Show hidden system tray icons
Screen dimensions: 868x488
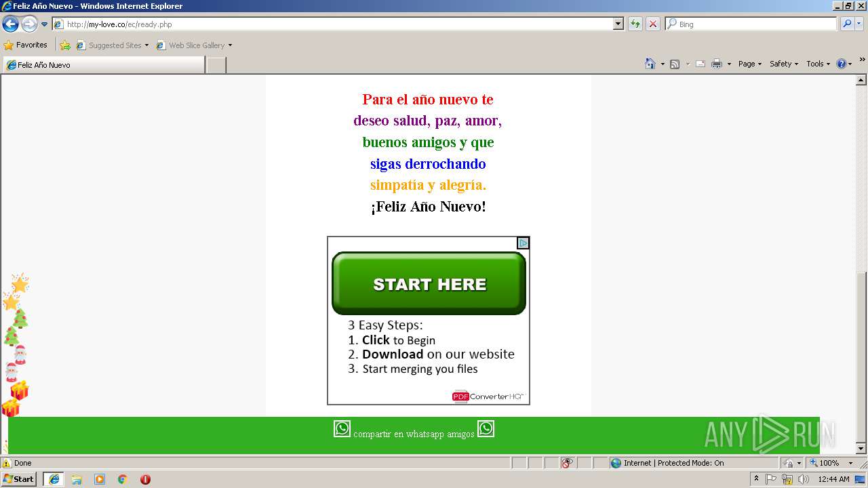coord(756,479)
